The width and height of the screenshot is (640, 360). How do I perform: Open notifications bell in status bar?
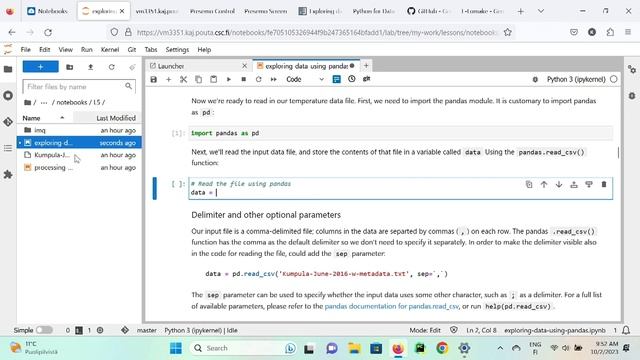pyautogui.click(x=626, y=330)
